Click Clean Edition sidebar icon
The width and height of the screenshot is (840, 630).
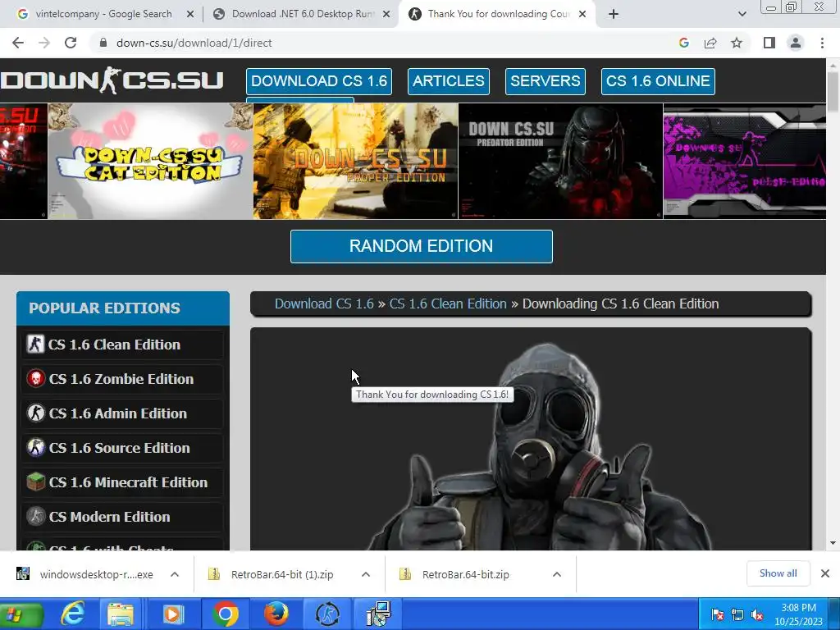36,345
